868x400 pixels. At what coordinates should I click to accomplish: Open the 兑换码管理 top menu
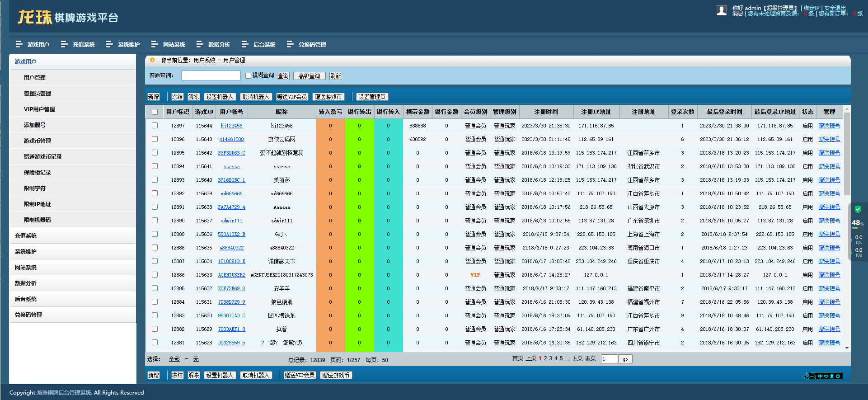(306, 44)
